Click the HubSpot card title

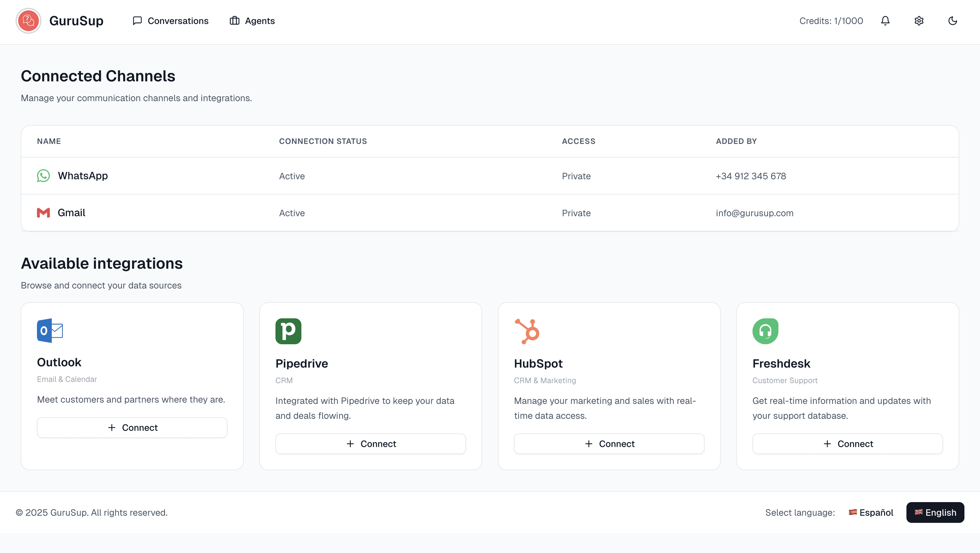click(x=538, y=363)
